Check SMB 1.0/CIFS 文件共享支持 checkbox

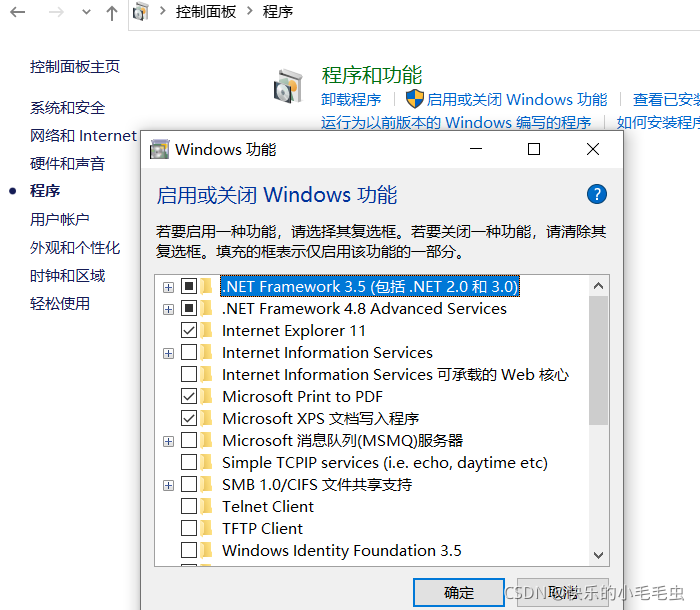point(189,484)
